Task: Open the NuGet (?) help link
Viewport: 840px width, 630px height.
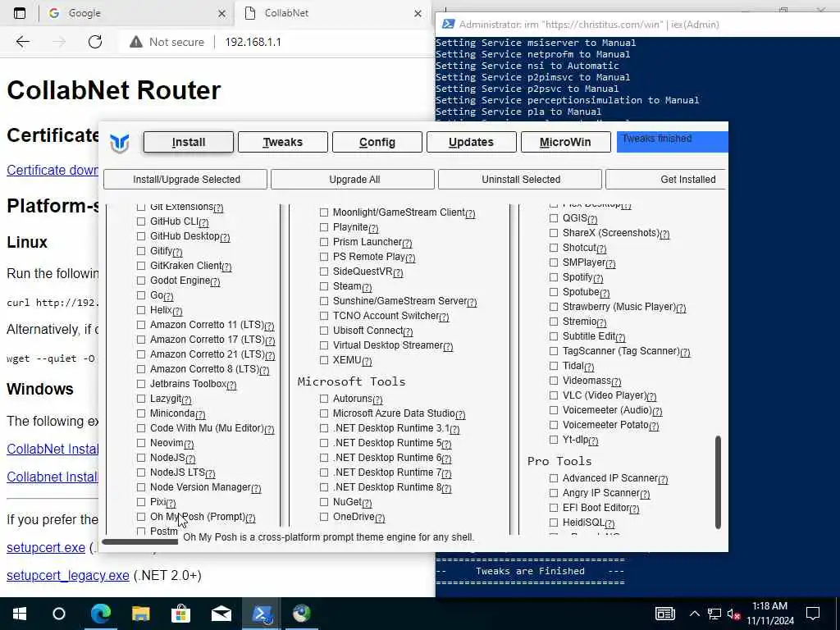Action: click(367, 504)
